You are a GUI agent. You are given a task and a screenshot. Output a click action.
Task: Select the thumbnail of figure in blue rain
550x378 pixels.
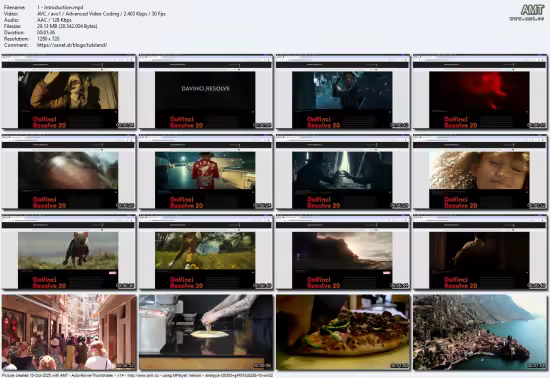click(x=343, y=92)
